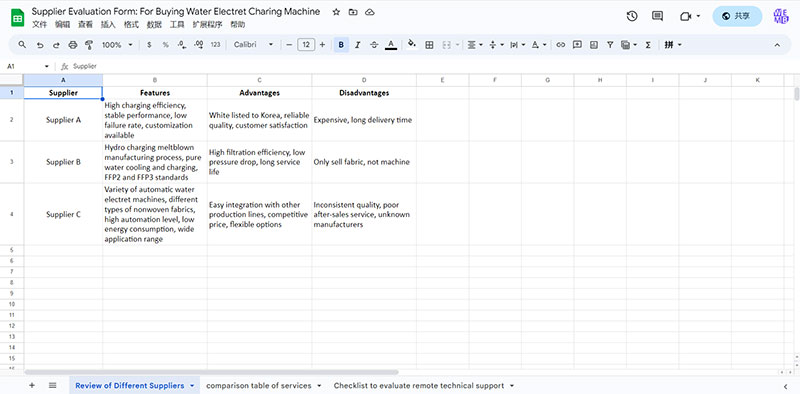Open version history clock icon

point(632,16)
